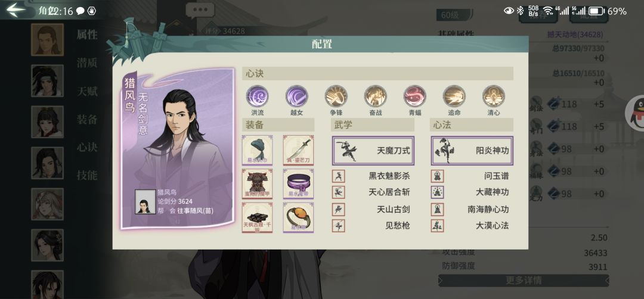644x299 pixels.
Task: Select the 青蝠 heart-secret icon
Action: [x=414, y=96]
